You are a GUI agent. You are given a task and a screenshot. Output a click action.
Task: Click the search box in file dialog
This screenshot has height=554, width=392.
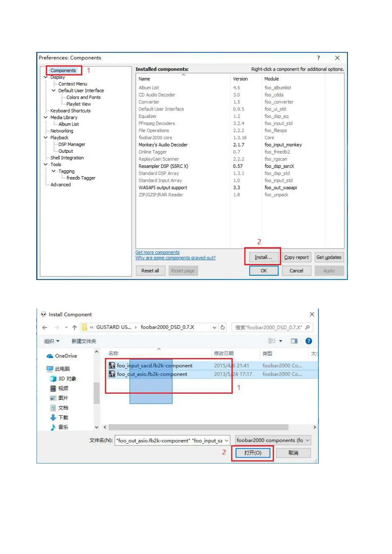point(272,327)
